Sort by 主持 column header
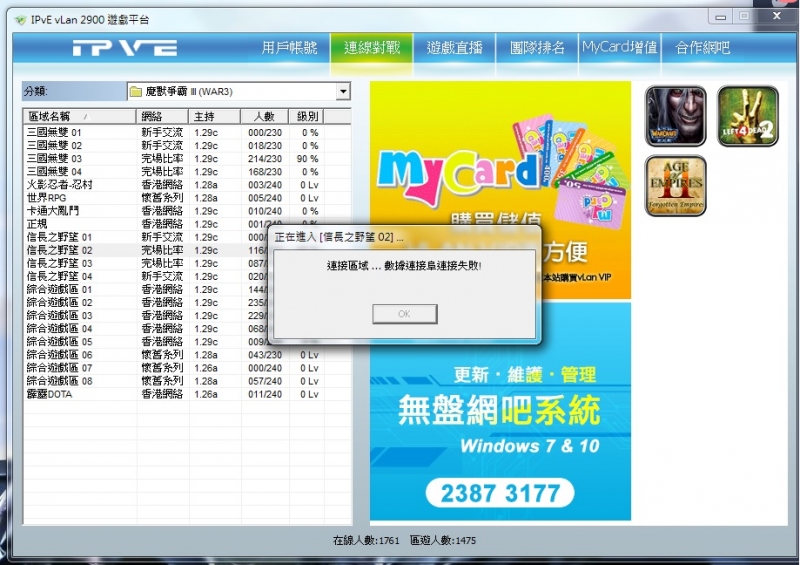This screenshot has width=800, height=565. (x=214, y=116)
